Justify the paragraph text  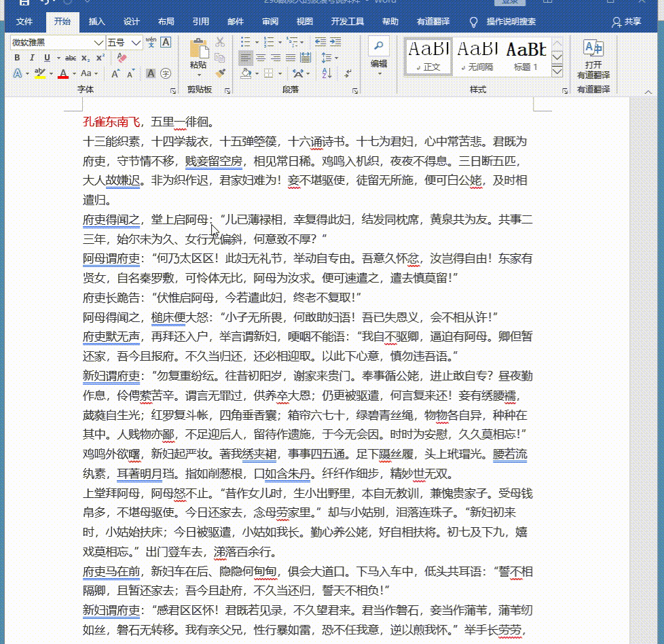click(x=291, y=58)
